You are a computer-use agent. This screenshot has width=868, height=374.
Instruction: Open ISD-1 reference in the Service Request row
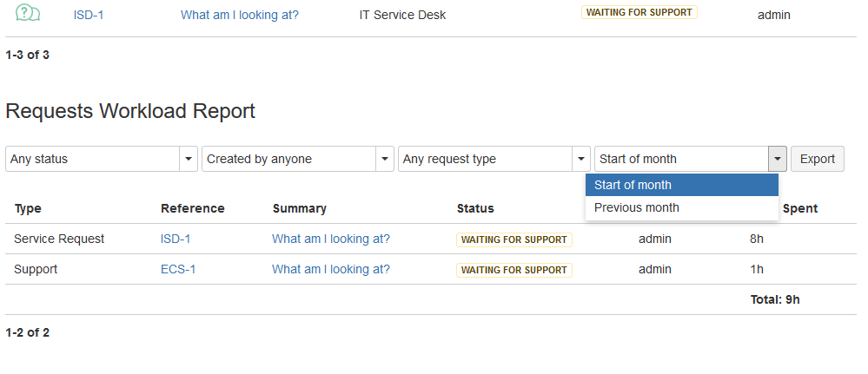(176, 239)
